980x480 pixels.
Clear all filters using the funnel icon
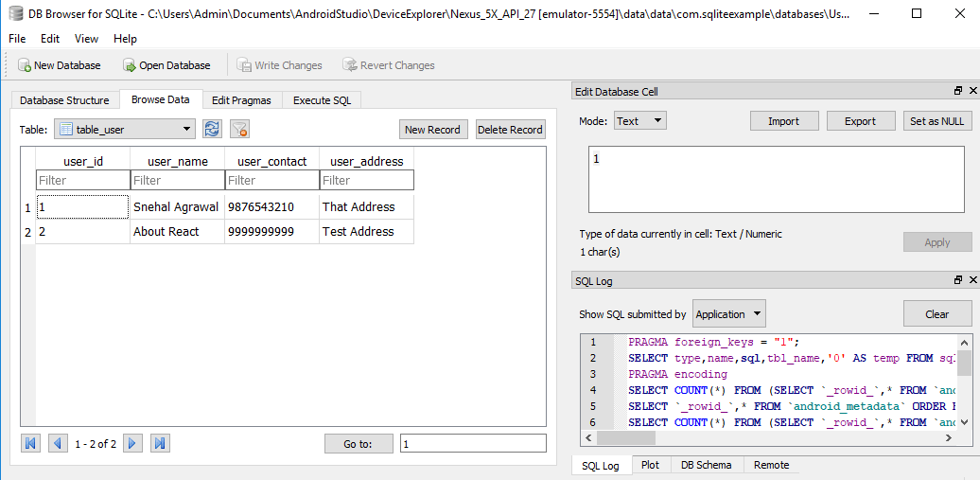pyautogui.click(x=240, y=130)
